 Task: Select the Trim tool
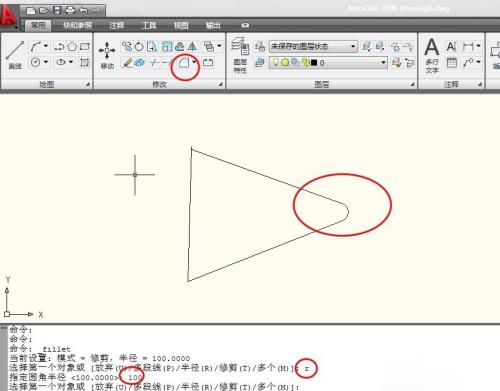[154, 62]
